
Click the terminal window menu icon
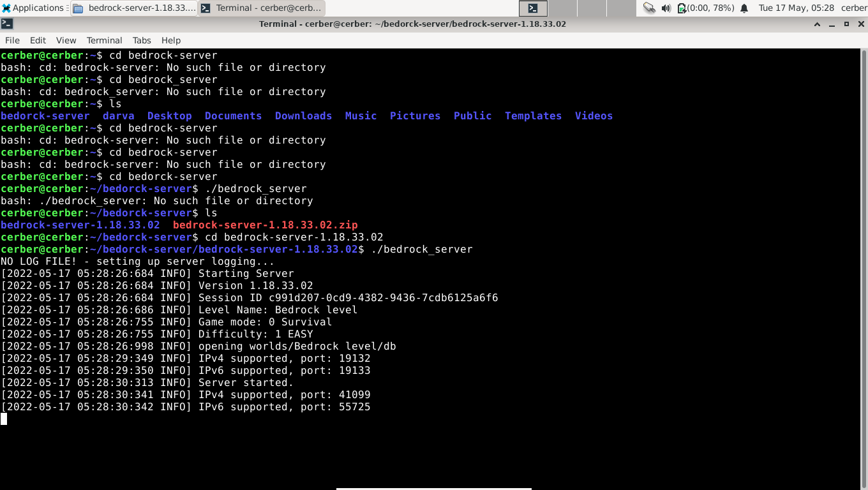point(6,24)
